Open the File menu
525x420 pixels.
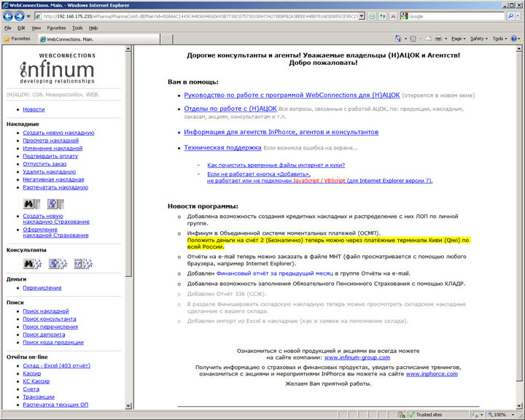(8, 28)
